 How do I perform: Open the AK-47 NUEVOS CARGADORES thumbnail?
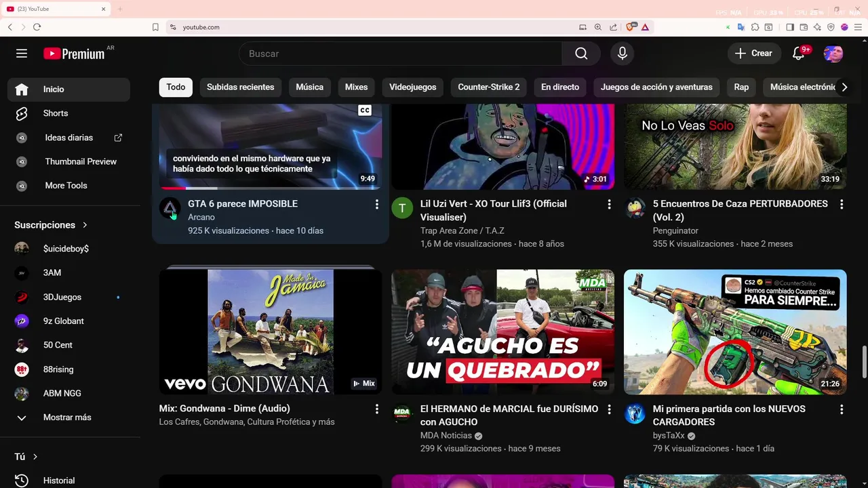[735, 332]
